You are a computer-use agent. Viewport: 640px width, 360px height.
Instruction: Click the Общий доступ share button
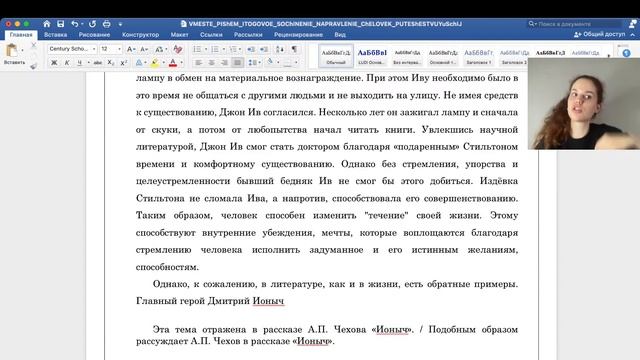[600, 35]
